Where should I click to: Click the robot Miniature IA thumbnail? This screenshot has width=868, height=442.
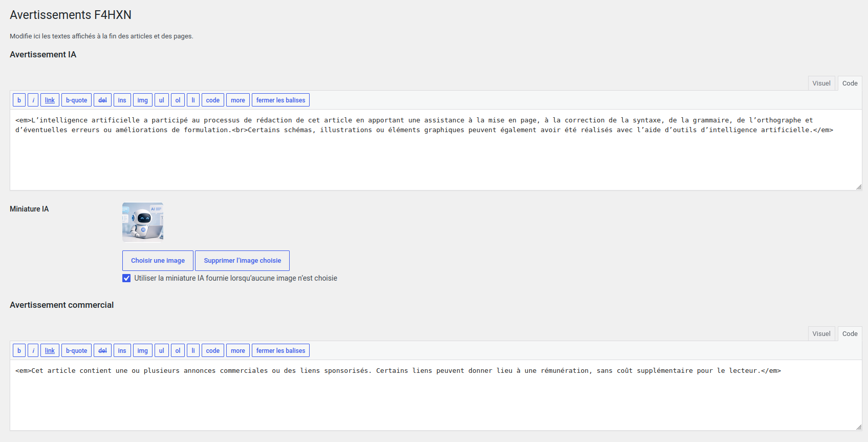coord(143,222)
